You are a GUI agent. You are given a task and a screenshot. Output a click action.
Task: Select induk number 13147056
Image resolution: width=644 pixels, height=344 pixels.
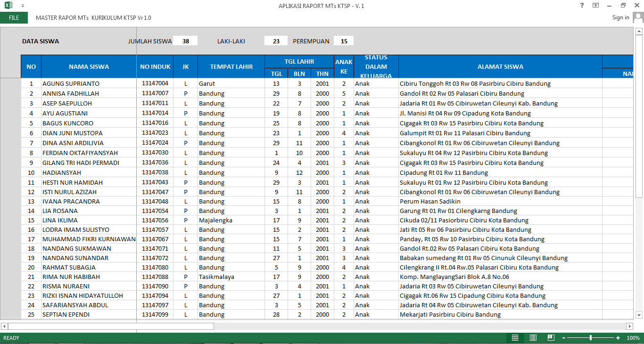tap(155, 220)
